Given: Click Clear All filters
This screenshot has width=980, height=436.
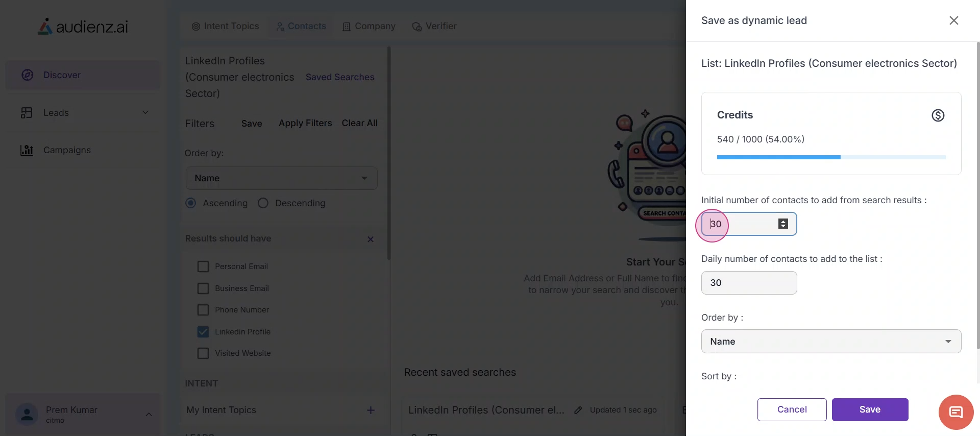Looking at the screenshot, I should pos(360,123).
